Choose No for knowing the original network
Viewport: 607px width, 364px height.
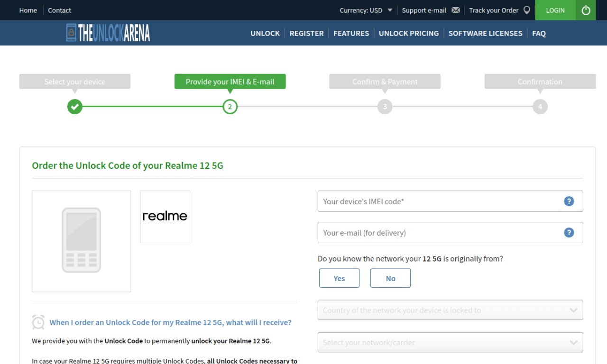coord(390,278)
